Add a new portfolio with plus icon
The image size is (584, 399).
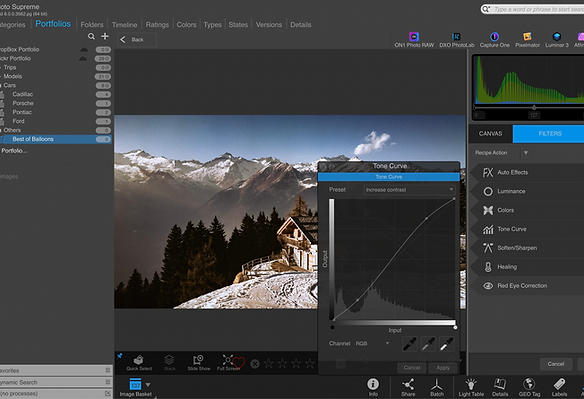tap(105, 36)
